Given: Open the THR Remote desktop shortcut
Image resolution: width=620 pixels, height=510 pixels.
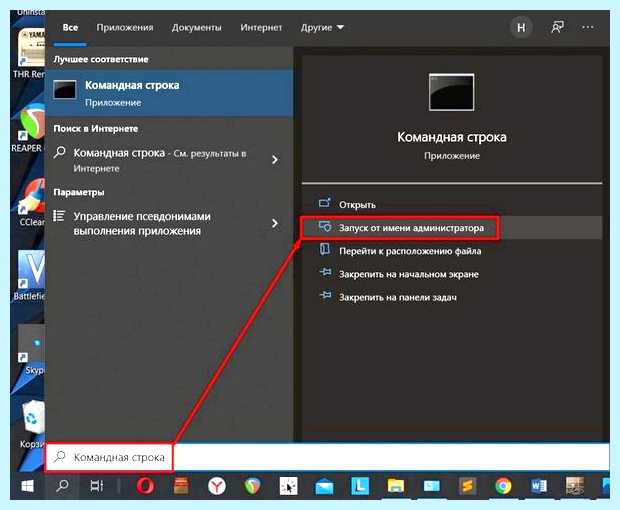Looking at the screenshot, I should (29, 53).
